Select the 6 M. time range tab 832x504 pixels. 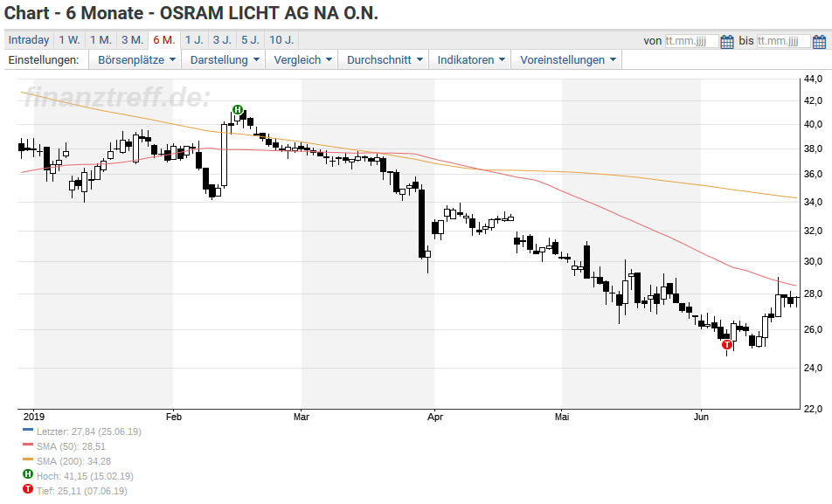[x=164, y=40]
